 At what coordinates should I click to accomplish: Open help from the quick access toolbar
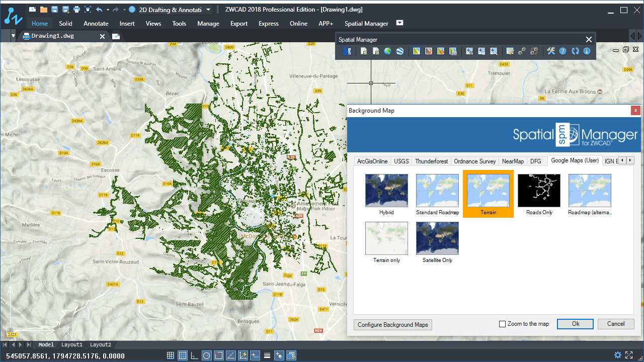coord(132,9)
